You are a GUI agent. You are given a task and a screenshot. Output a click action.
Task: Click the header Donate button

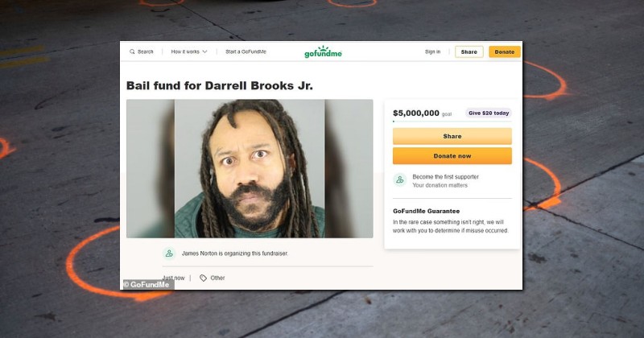point(505,52)
